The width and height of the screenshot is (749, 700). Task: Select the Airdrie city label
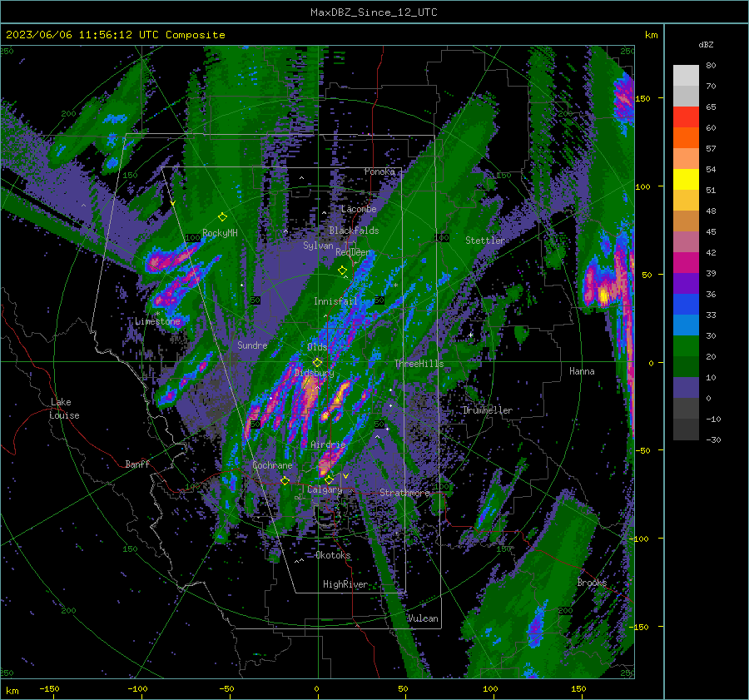point(328,444)
